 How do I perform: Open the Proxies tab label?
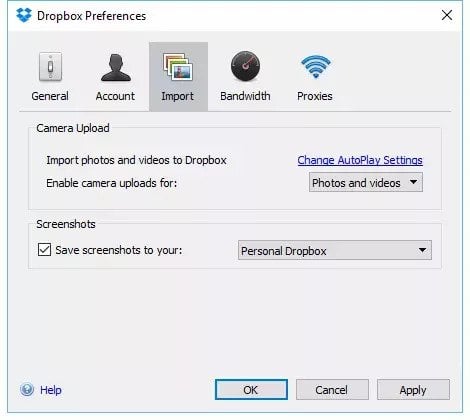point(315,96)
